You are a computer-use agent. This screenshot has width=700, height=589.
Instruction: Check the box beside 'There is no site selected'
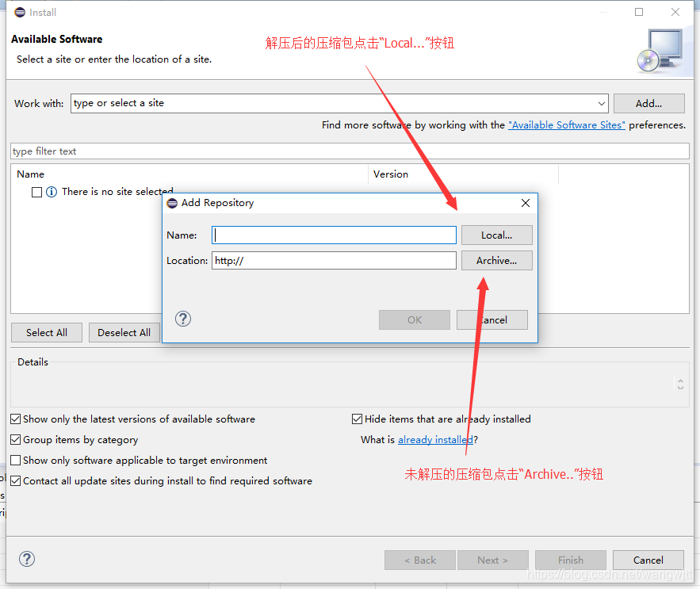[x=37, y=192]
